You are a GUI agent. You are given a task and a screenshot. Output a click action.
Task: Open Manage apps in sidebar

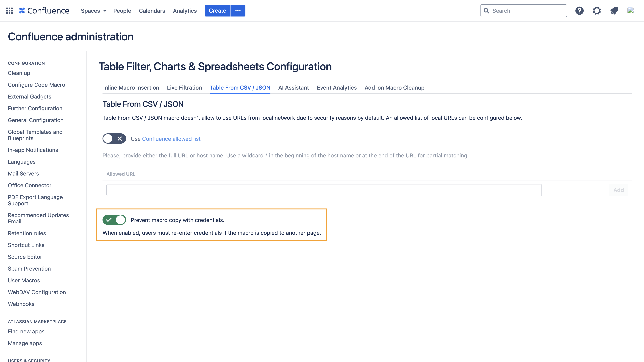(x=25, y=343)
